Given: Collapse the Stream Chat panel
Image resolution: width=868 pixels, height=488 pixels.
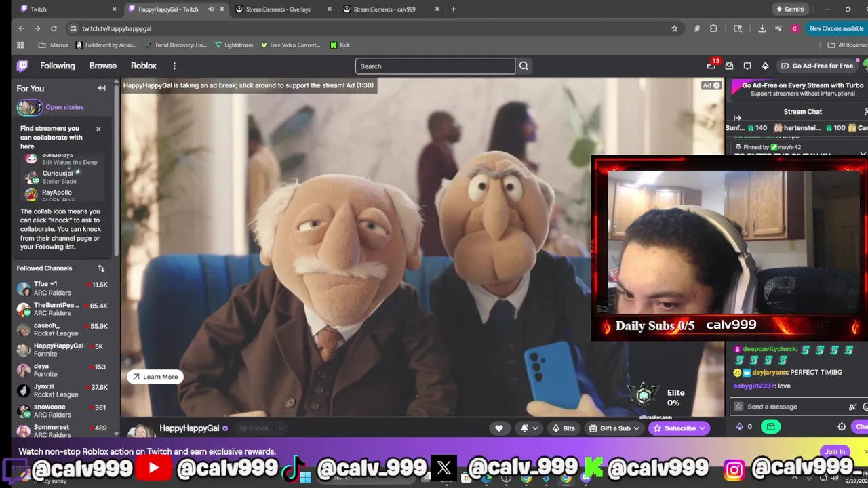Looking at the screenshot, I should pyautogui.click(x=738, y=118).
